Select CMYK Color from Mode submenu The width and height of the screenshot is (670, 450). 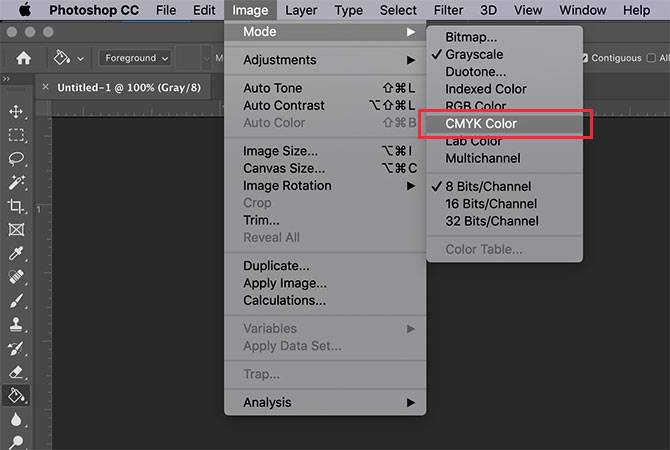tap(481, 124)
